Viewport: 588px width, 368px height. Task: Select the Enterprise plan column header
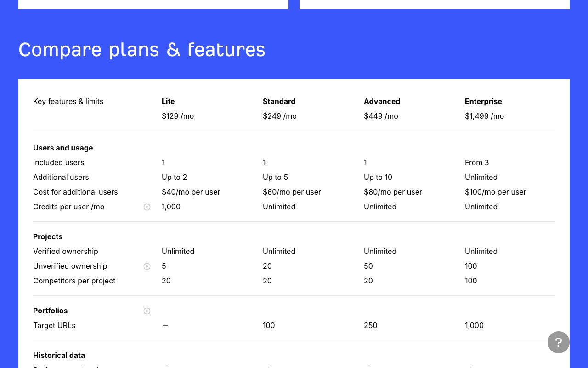(x=483, y=101)
